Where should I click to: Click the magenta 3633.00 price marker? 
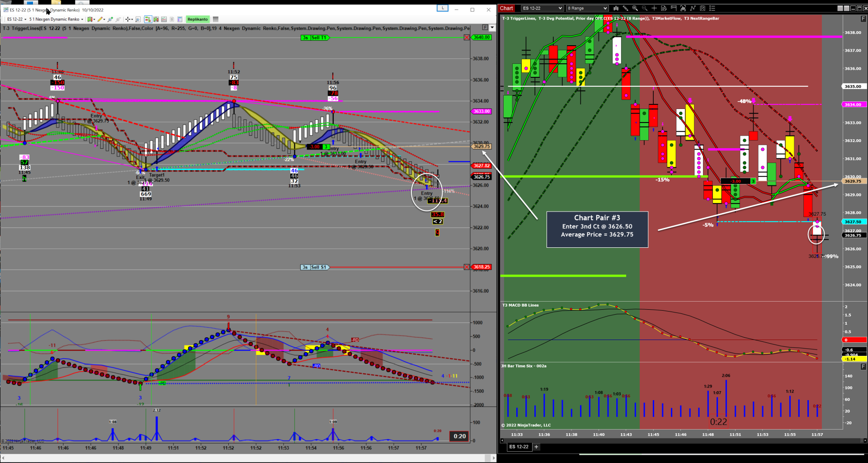481,111
